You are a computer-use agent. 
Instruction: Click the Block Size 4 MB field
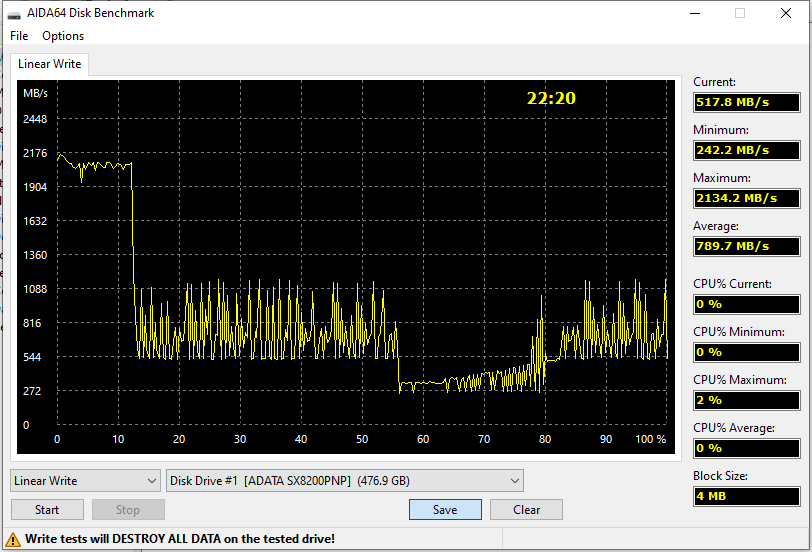[x=746, y=496]
